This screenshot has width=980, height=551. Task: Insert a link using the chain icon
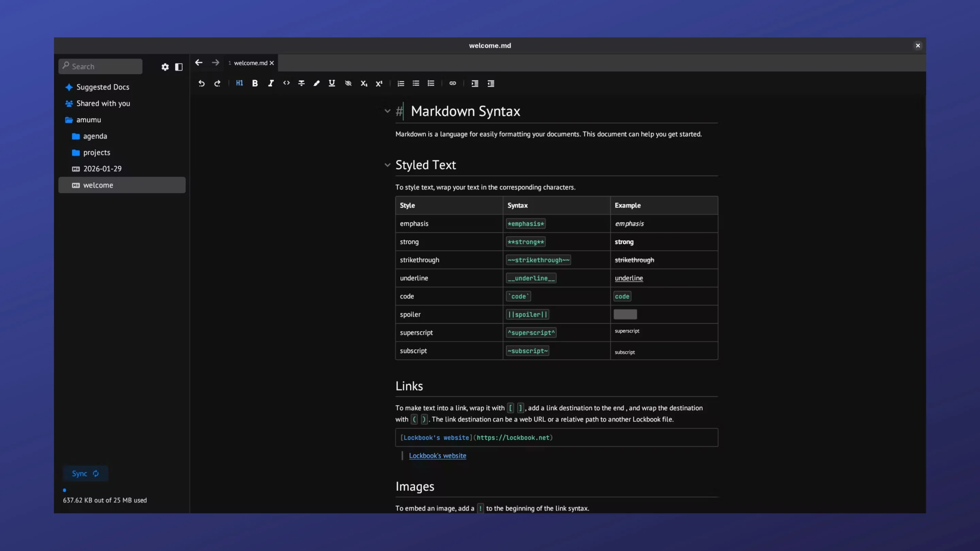453,83
